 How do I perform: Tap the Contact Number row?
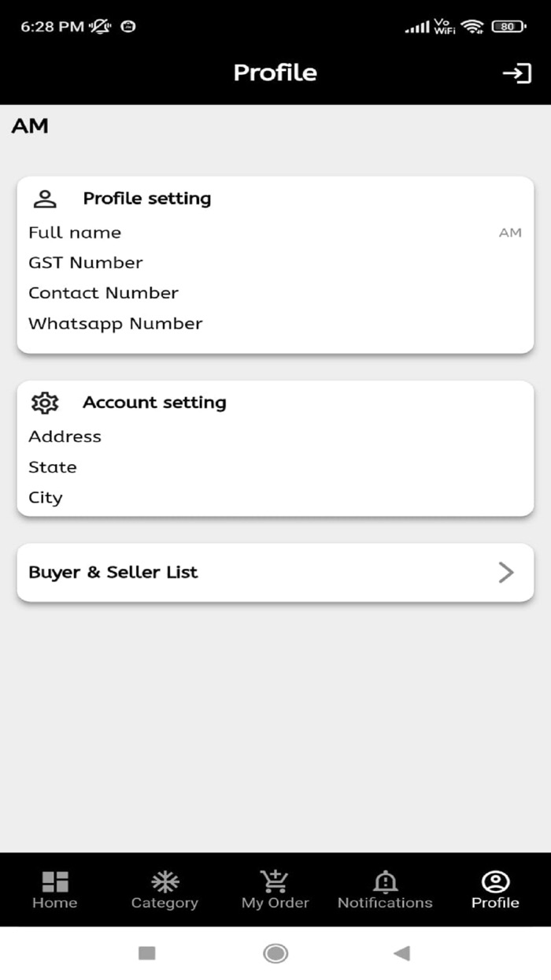tap(275, 293)
